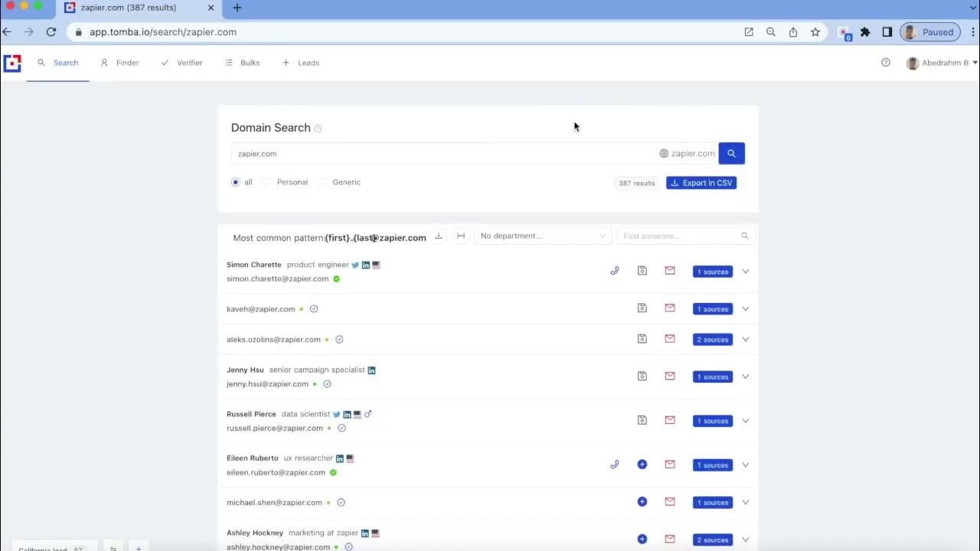
Task: Expand the Eileen Roberto row chevron
Action: click(746, 465)
